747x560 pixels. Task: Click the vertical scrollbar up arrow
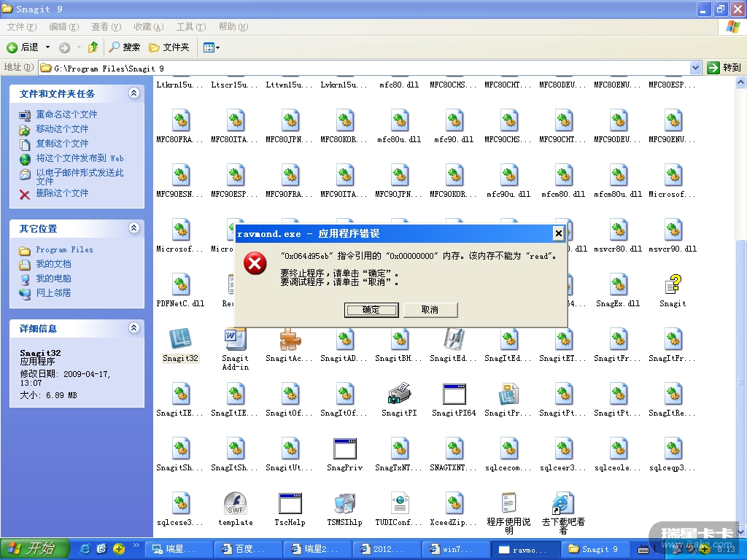pyautogui.click(x=741, y=82)
